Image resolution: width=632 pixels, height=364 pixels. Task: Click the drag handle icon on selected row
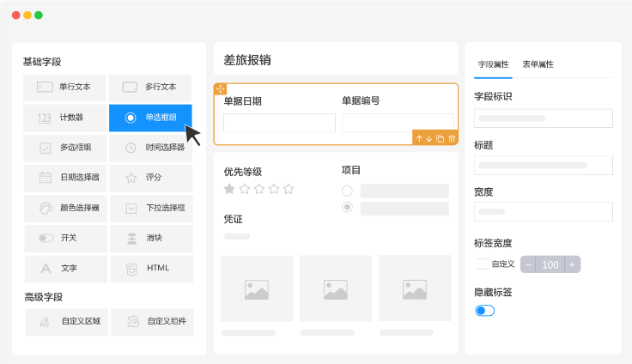[x=220, y=88]
